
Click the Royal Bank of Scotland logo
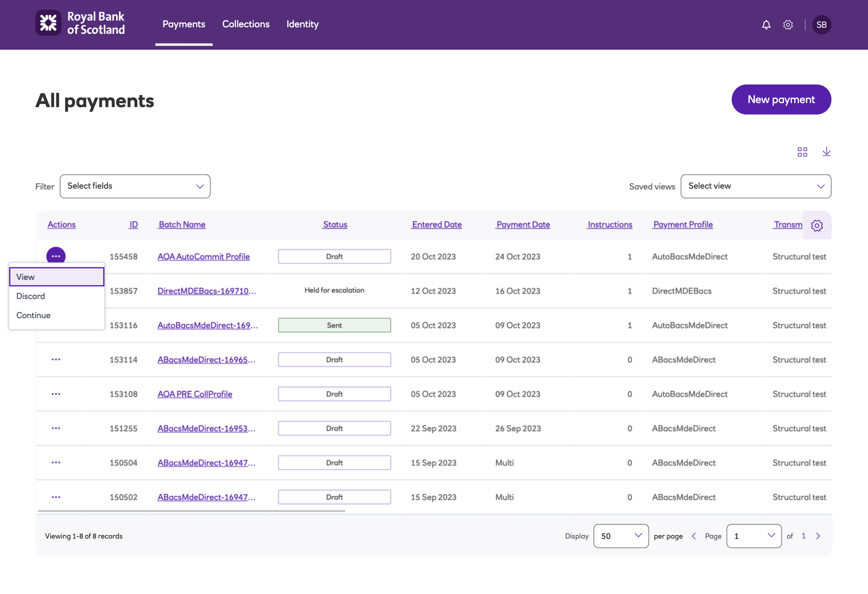pos(80,23)
